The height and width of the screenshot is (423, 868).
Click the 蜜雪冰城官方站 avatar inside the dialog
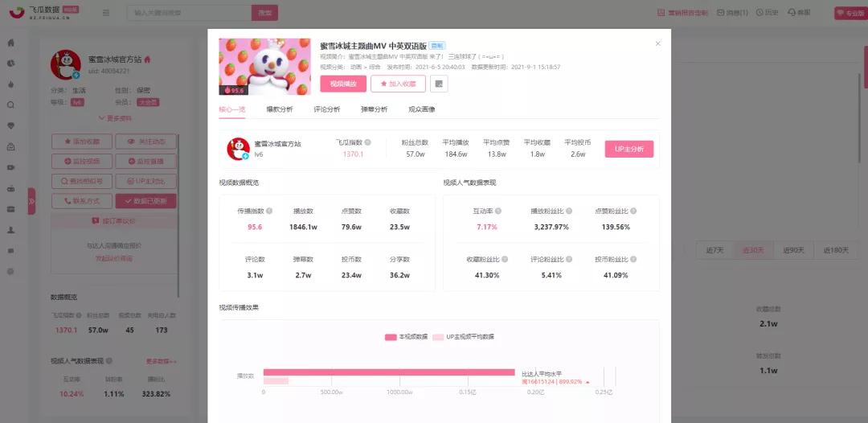click(x=238, y=149)
